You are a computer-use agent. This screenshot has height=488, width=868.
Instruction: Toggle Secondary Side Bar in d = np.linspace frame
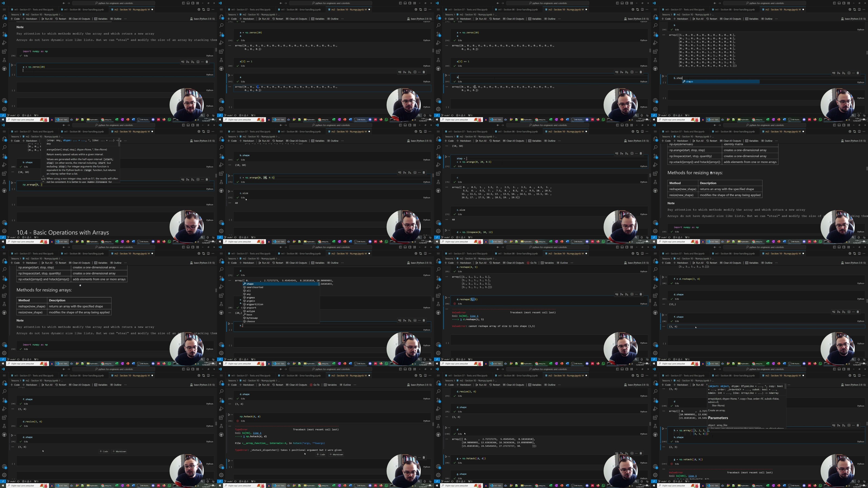coord(627,125)
